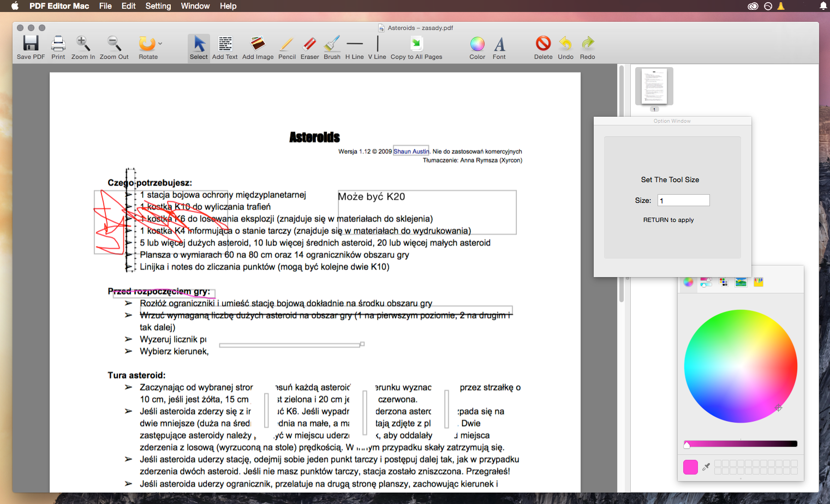Open the Font chooser
The image size is (830, 504).
click(x=499, y=44)
